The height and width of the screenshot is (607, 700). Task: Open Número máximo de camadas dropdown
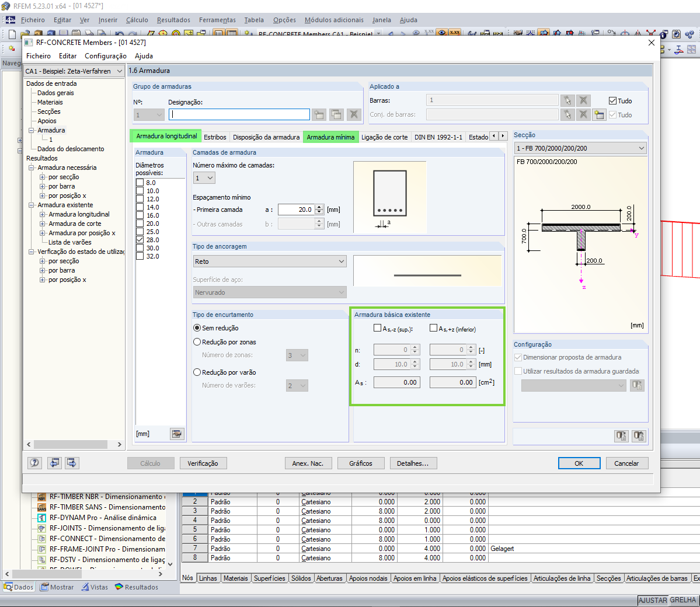click(x=210, y=178)
